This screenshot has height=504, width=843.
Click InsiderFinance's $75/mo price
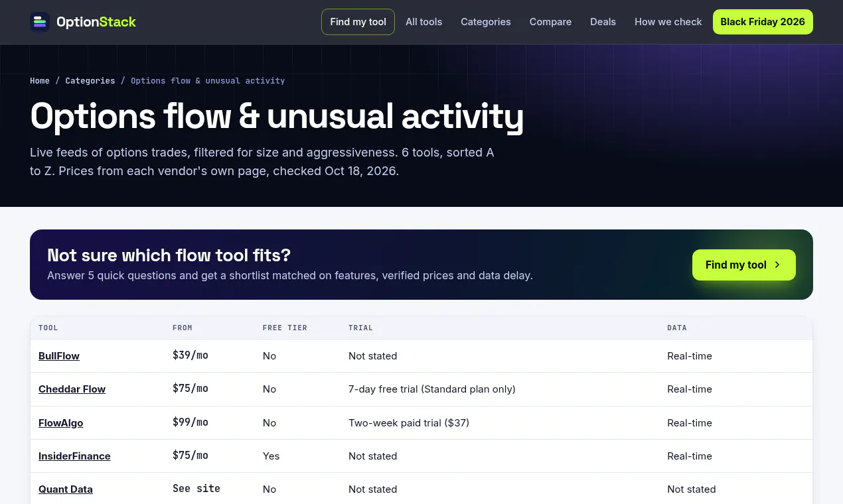191,456
